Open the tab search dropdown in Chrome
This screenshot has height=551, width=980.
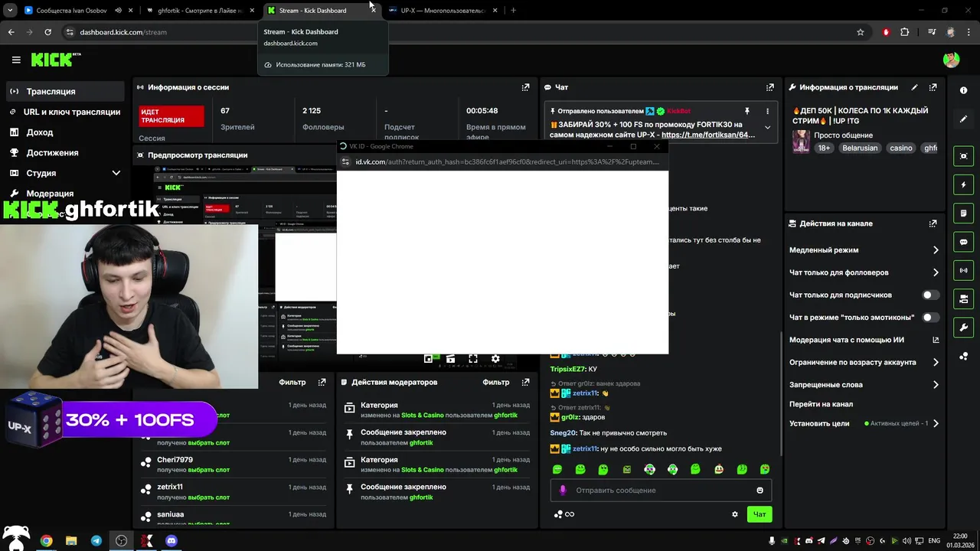click(x=10, y=11)
